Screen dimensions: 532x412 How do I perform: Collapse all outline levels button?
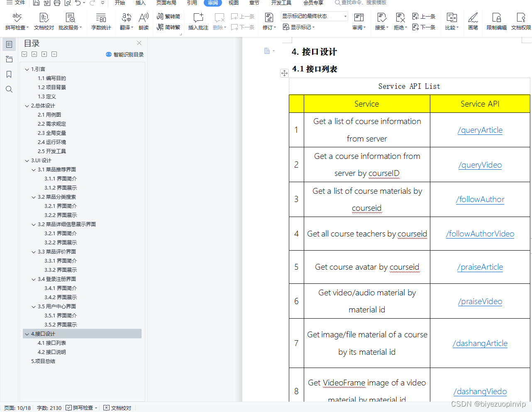coord(34,54)
